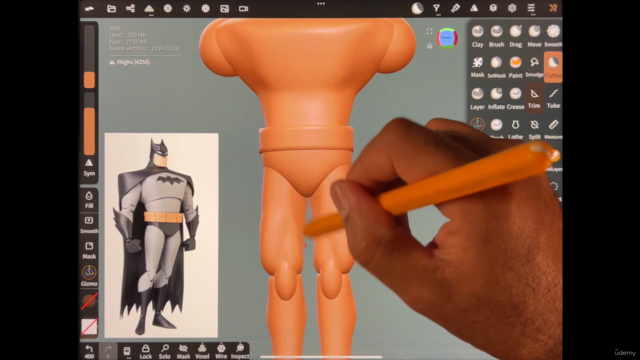The image size is (640, 360).
Task: Open the Material sphere menu
Action: [168, 9]
